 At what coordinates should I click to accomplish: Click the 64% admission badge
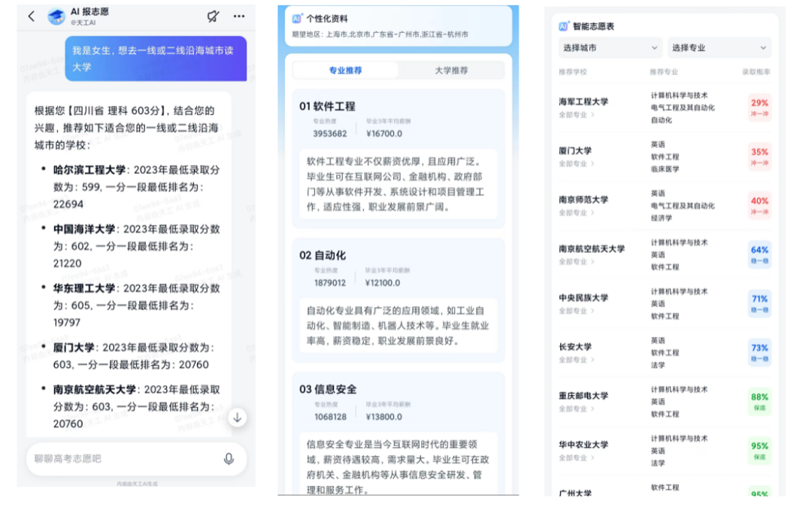pyautogui.click(x=759, y=254)
